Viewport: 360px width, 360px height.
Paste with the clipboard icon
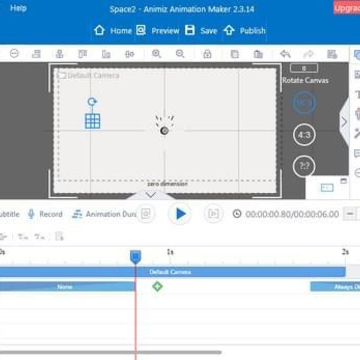click(258, 54)
